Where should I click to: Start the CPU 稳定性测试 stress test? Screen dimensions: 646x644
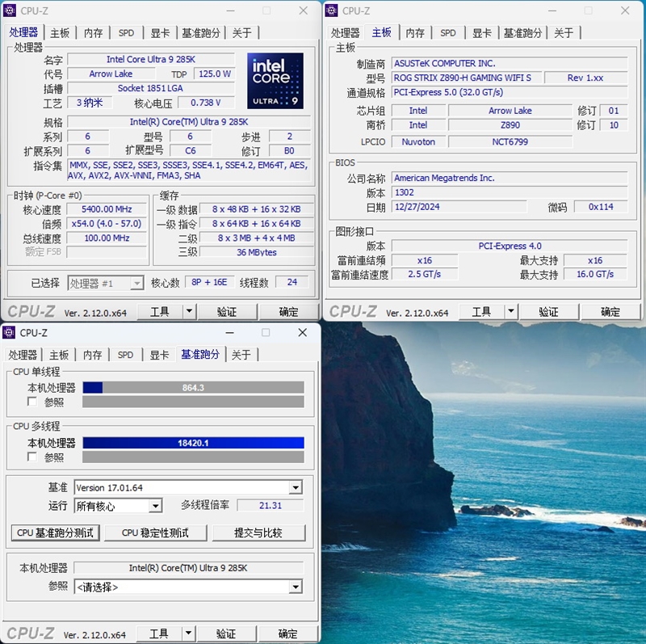(x=155, y=532)
